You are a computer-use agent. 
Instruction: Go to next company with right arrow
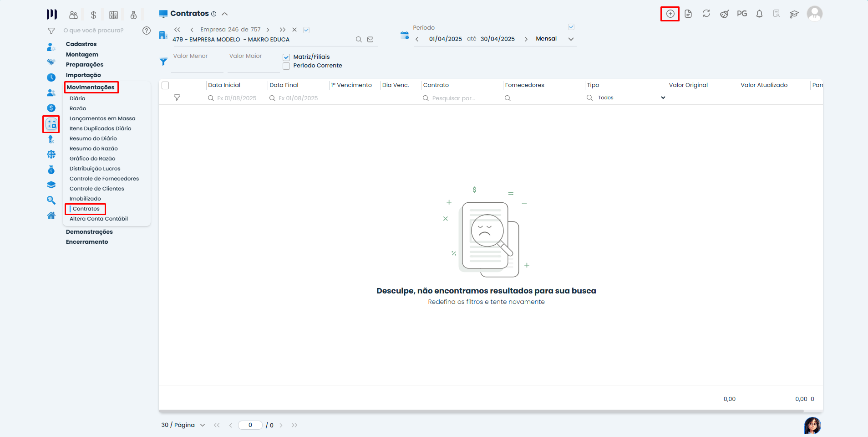point(268,30)
